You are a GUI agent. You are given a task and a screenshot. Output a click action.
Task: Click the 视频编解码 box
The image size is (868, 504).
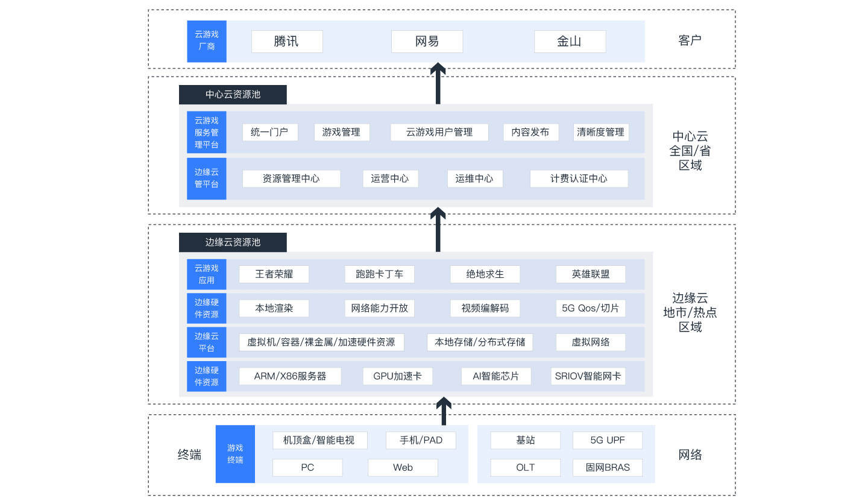(485, 308)
